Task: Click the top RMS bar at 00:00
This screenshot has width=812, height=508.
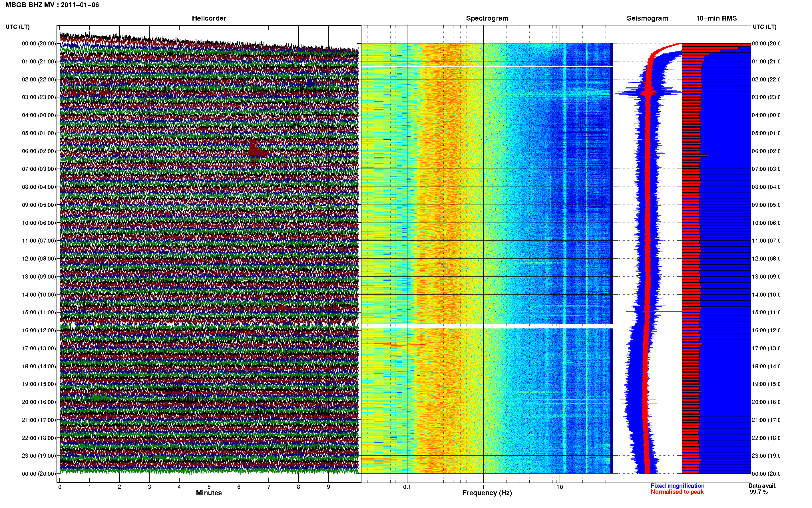Action: click(716, 44)
